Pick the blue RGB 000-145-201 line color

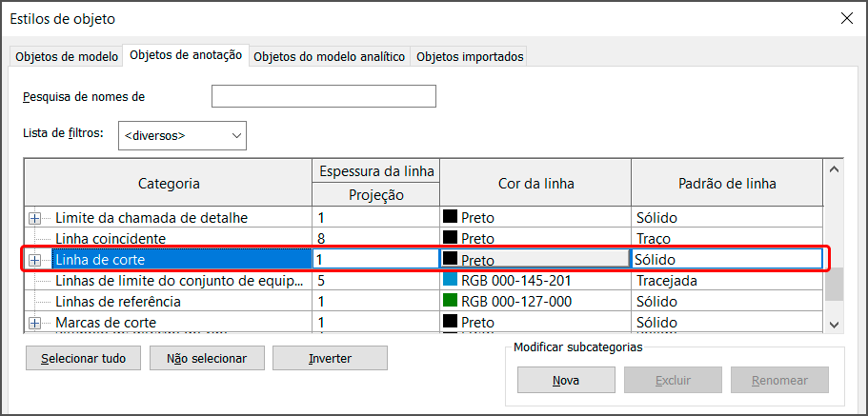(451, 281)
